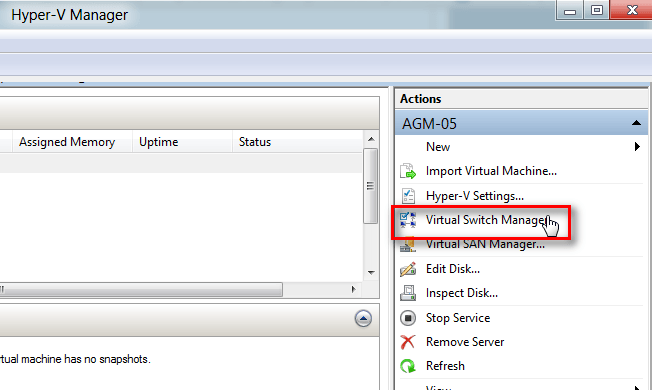Sort by Assigned Memory column header

[x=67, y=142]
